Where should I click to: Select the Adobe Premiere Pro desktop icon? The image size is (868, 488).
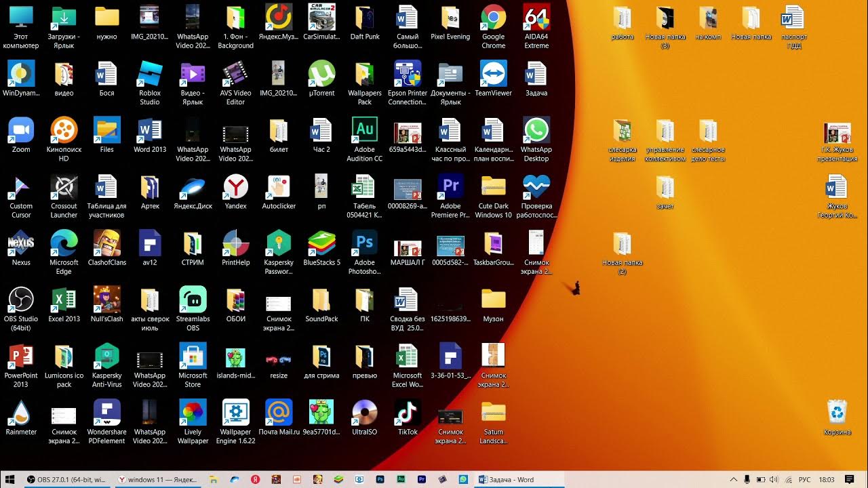tap(450, 195)
